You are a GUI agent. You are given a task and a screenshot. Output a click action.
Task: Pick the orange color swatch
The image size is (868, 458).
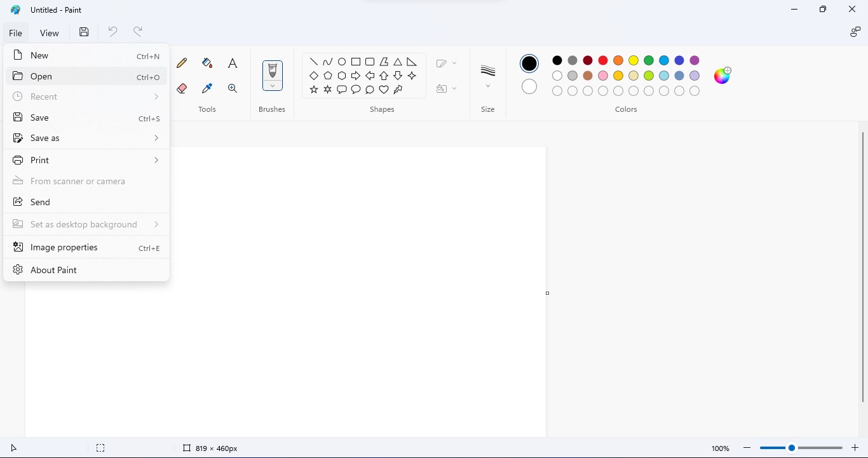pos(618,60)
